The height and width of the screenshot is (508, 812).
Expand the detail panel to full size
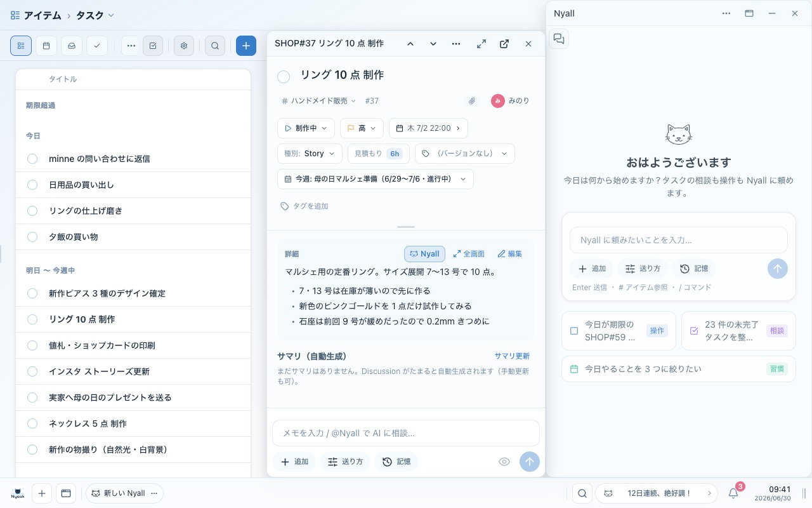coord(481,44)
